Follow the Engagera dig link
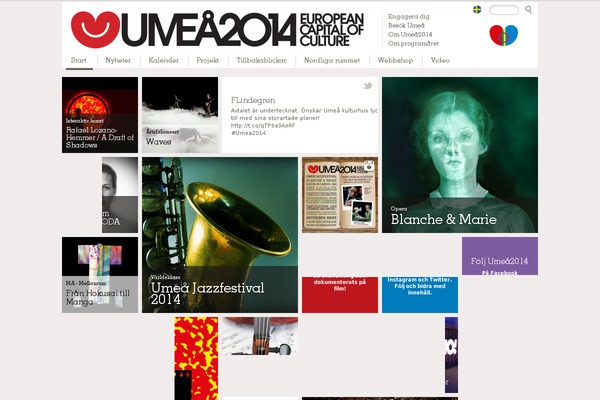The height and width of the screenshot is (400, 600). pos(409,16)
